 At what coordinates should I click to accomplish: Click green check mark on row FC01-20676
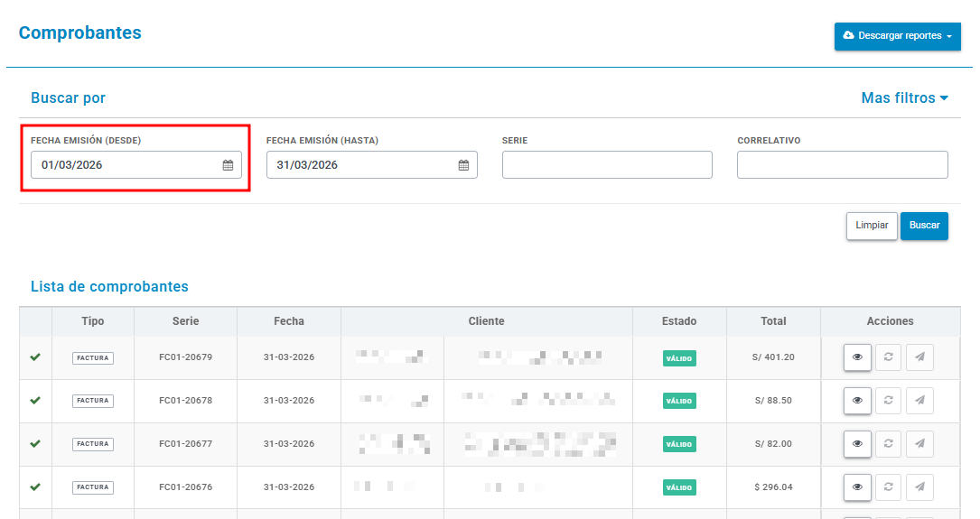pyautogui.click(x=35, y=487)
